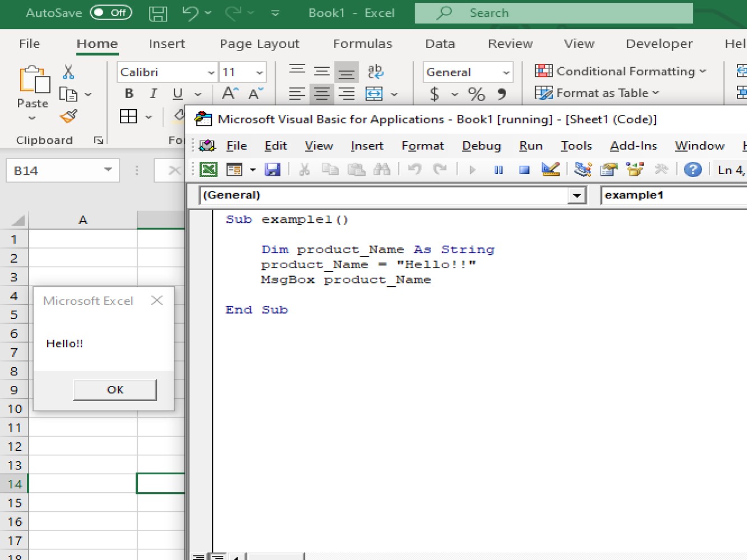The width and height of the screenshot is (747, 560).
Task: Click OK in the Hello message box
Action: click(115, 390)
